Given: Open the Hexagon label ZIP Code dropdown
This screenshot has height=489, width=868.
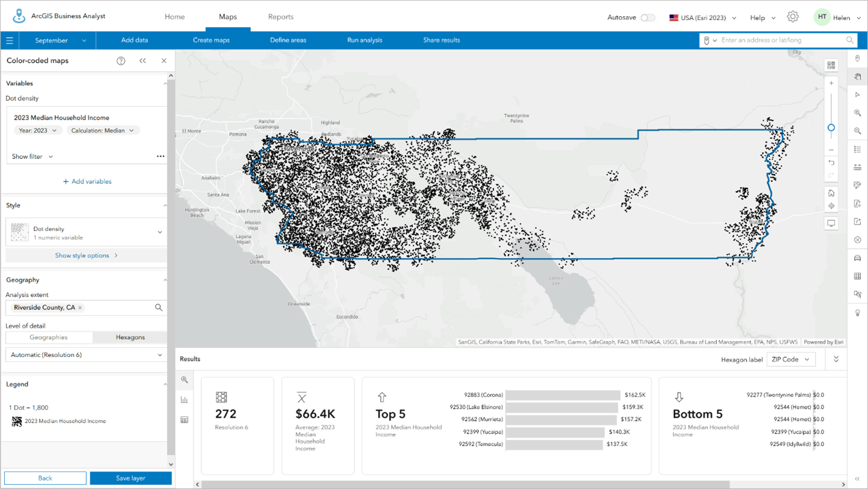Looking at the screenshot, I should (791, 359).
